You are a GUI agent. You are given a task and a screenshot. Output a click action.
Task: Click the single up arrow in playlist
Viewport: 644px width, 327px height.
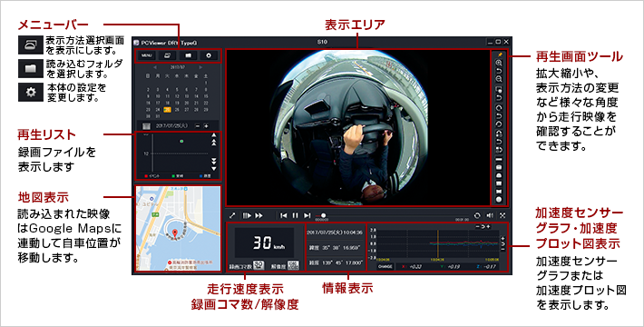coord(213,135)
